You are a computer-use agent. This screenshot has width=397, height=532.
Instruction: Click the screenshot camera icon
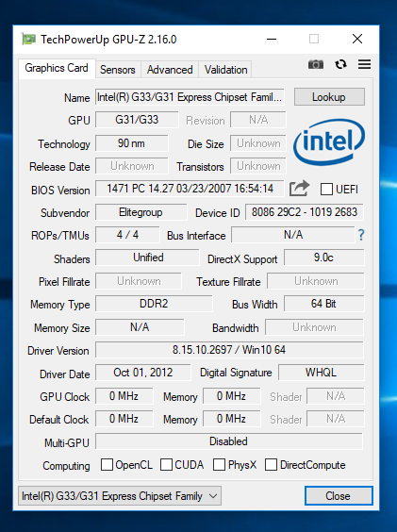coord(316,64)
